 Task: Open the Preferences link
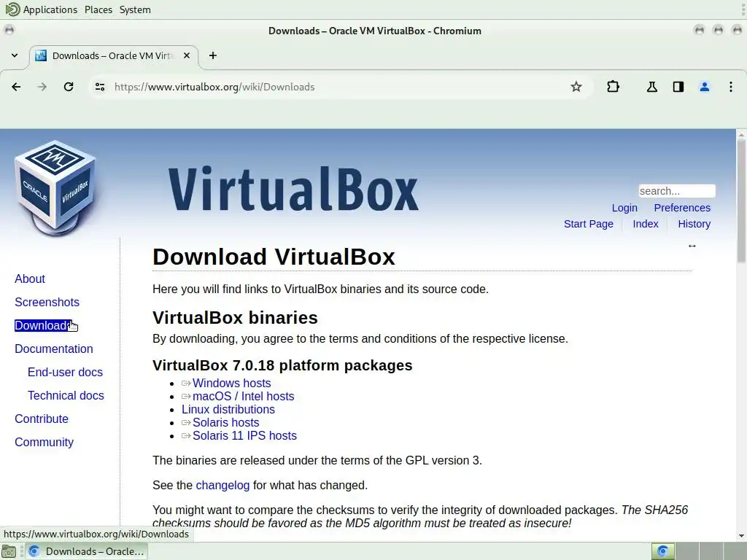click(682, 208)
